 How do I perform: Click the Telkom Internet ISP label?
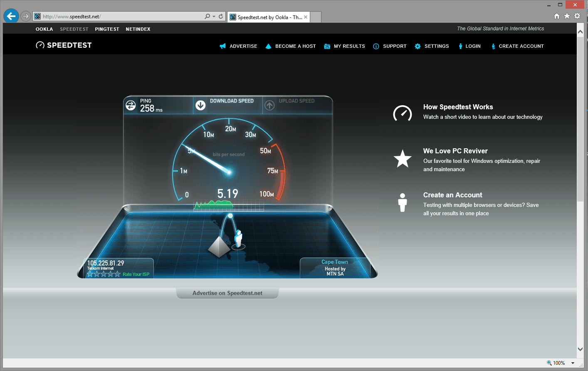[x=100, y=268]
